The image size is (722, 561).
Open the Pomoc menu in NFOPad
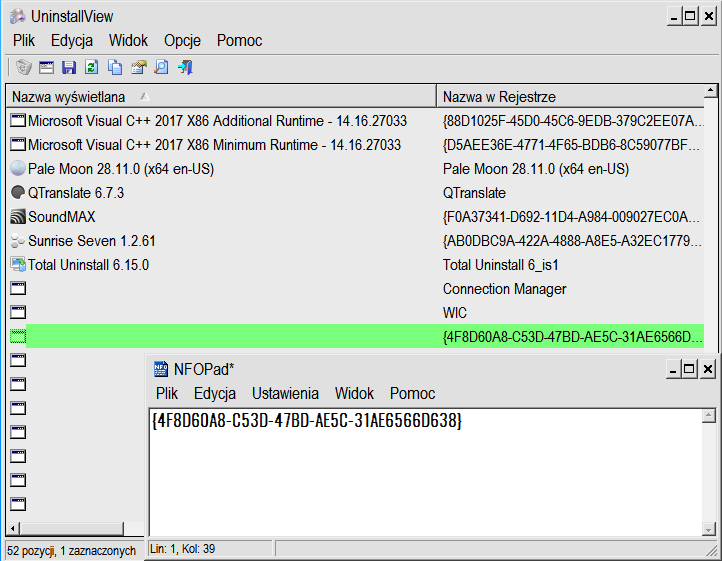(x=413, y=393)
